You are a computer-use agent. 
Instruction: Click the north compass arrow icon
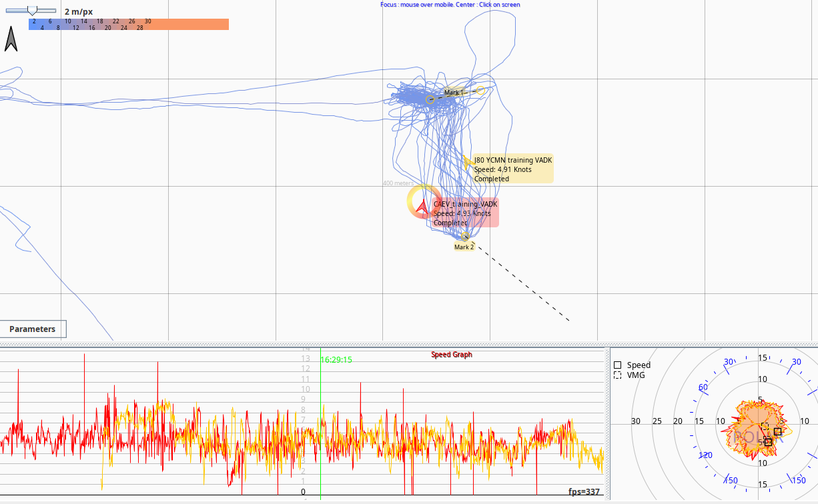pyautogui.click(x=11, y=39)
